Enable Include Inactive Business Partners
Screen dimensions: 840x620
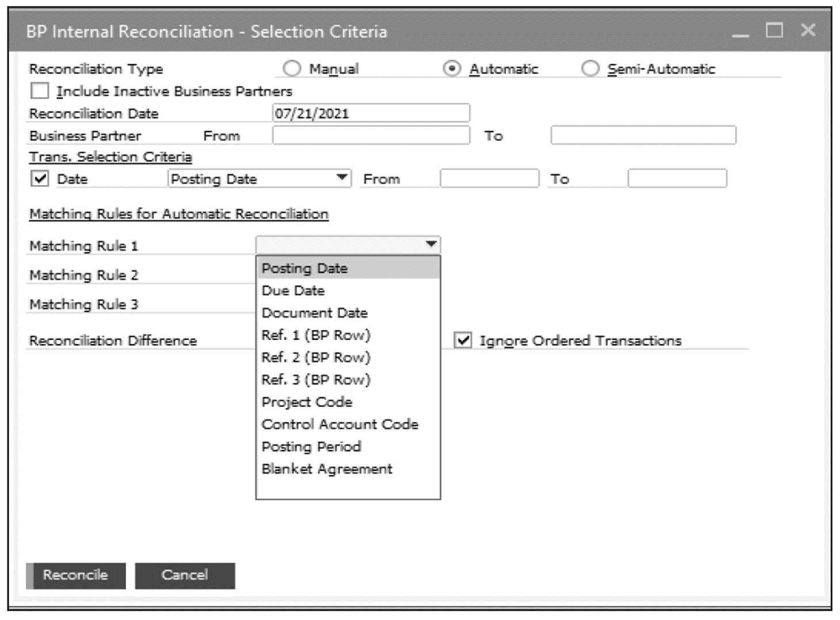[x=39, y=91]
